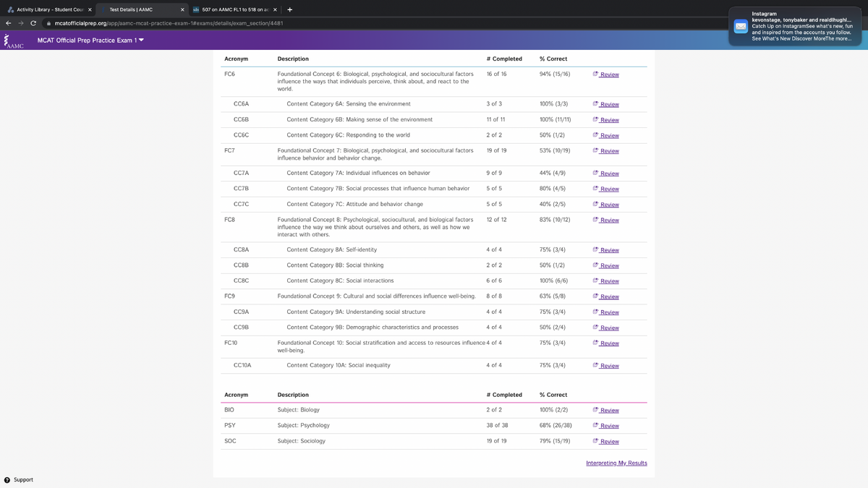
Task: Click the site lock icon in address bar
Action: coord(49,23)
